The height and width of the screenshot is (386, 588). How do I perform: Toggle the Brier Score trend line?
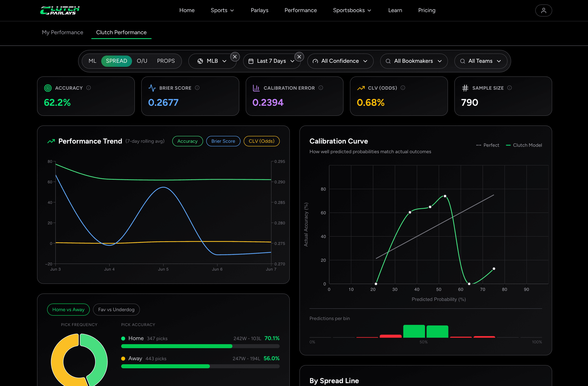(223, 141)
